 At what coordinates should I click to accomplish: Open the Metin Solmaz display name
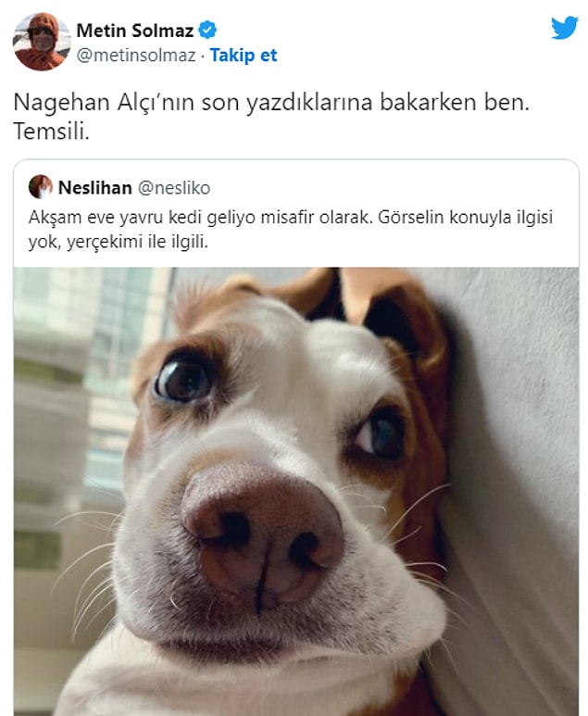pos(135,31)
